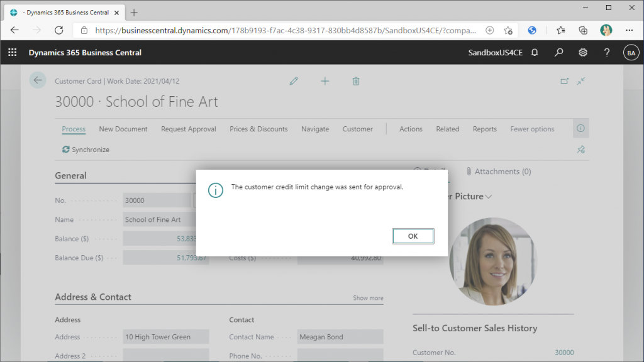Viewport: 644px width, 362px height.
Task: Open the browser profile picture
Action: pos(606,30)
